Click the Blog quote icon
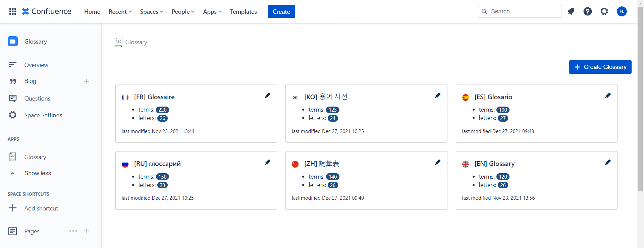This screenshot has height=248, width=644. [x=13, y=81]
